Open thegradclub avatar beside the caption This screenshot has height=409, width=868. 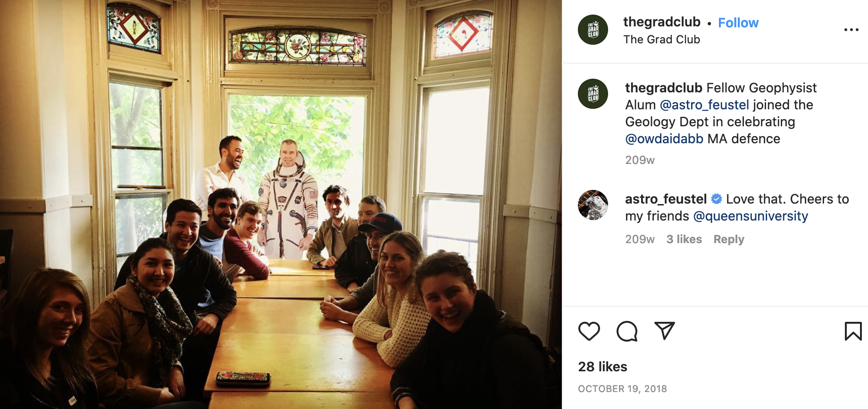tap(593, 94)
